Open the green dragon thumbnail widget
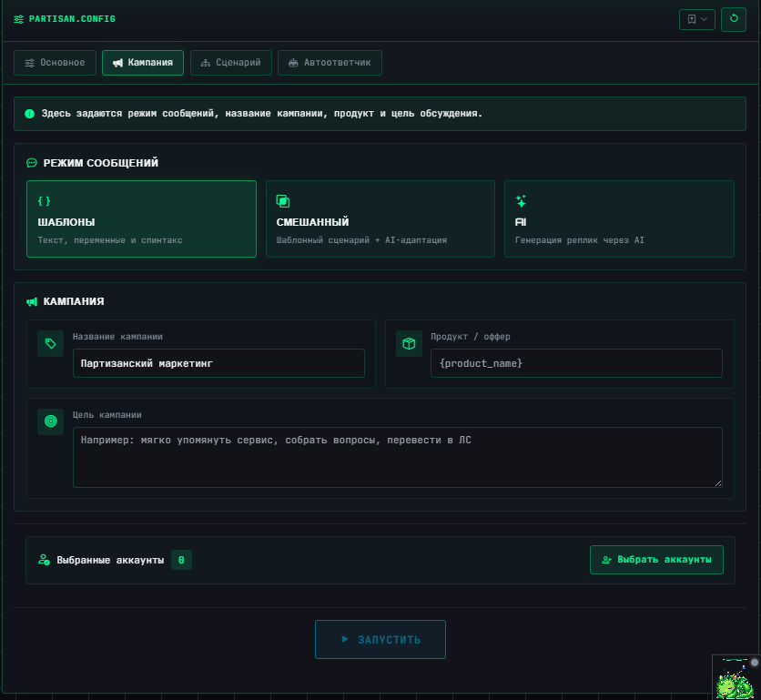This screenshot has width=761, height=700. pos(736,677)
